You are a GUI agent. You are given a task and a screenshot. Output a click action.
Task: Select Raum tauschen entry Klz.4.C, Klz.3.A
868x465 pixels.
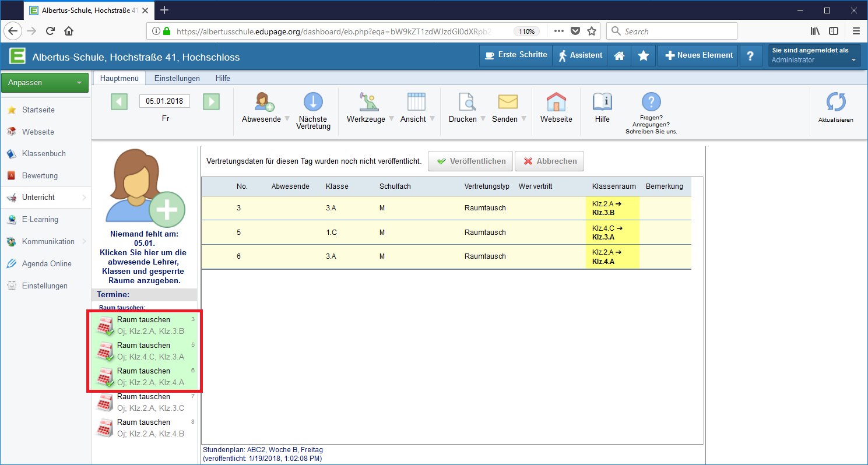tap(144, 351)
